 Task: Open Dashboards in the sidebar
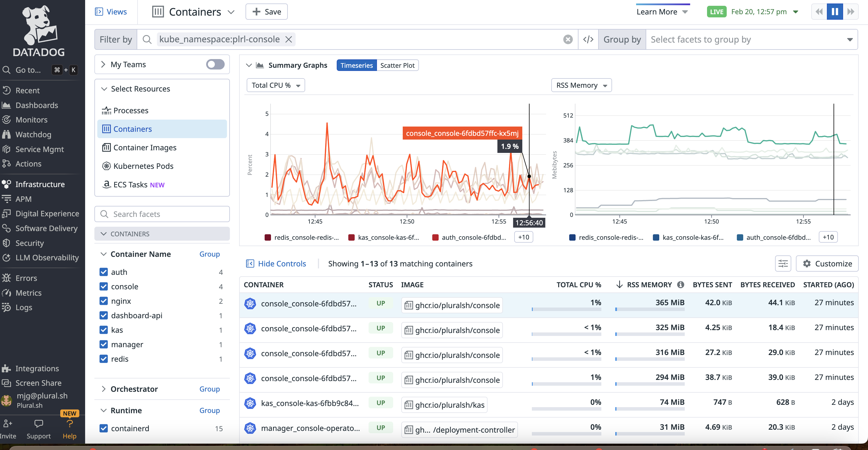click(36, 105)
